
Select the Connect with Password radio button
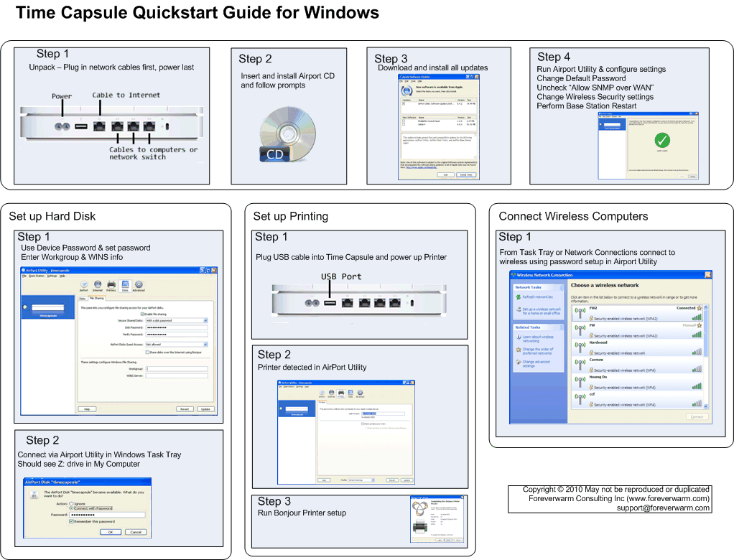pos(71,508)
